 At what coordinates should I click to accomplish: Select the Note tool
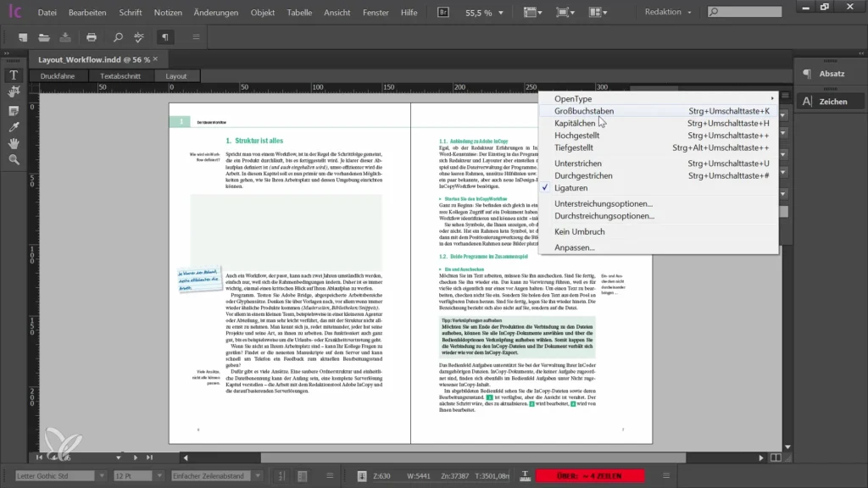pos(14,111)
